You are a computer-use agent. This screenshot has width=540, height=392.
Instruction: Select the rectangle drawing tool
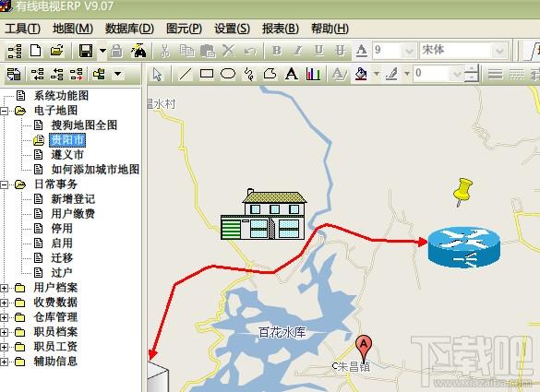[x=207, y=74]
